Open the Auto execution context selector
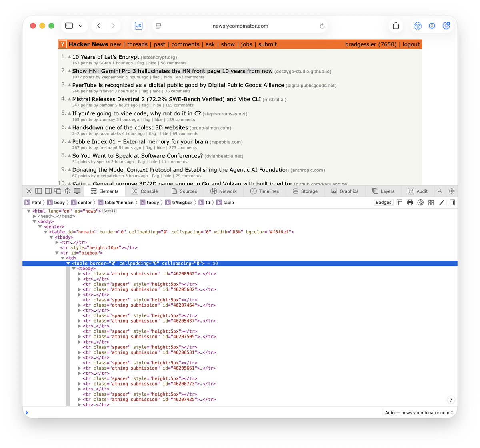 [419, 412]
